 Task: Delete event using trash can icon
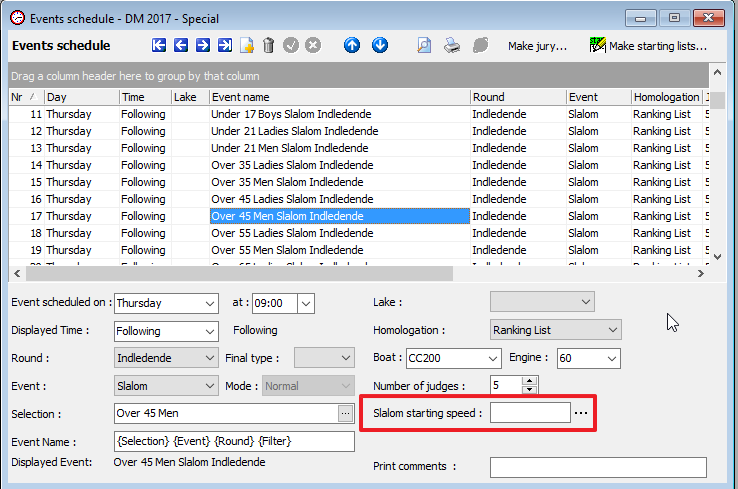click(268, 45)
